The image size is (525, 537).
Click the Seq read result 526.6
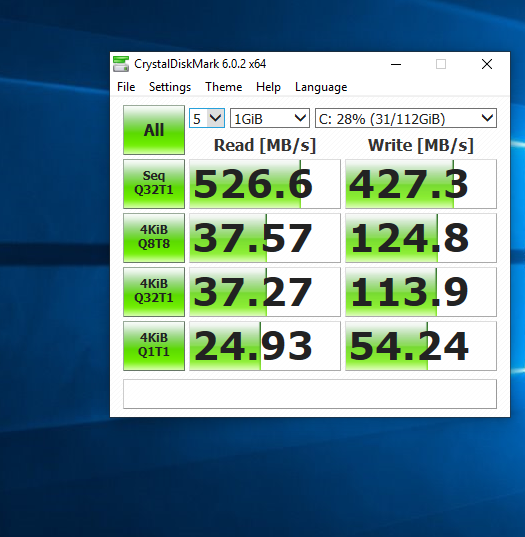pyautogui.click(x=265, y=184)
